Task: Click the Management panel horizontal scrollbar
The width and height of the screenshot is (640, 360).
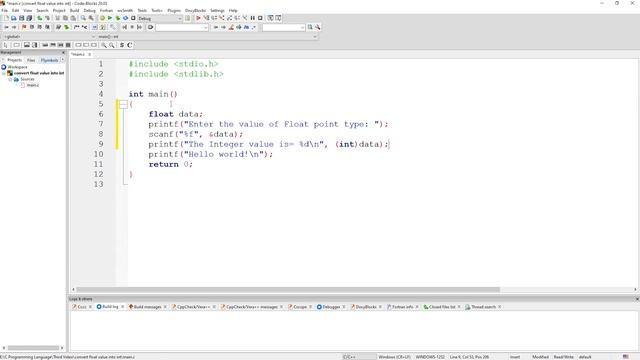Action: [33, 348]
